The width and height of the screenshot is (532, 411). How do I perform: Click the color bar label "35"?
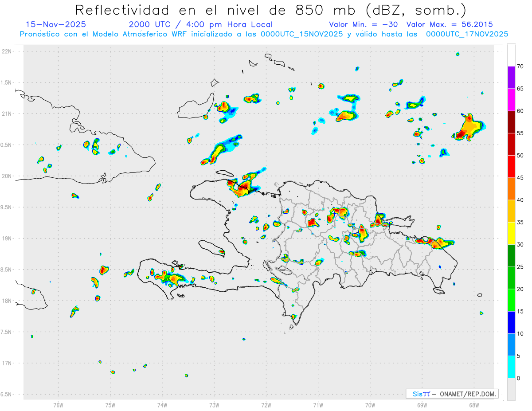[x=520, y=223]
